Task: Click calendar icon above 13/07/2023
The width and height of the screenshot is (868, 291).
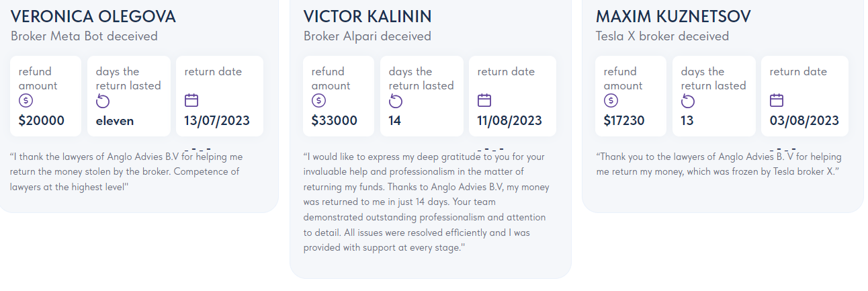Action: pos(191,100)
